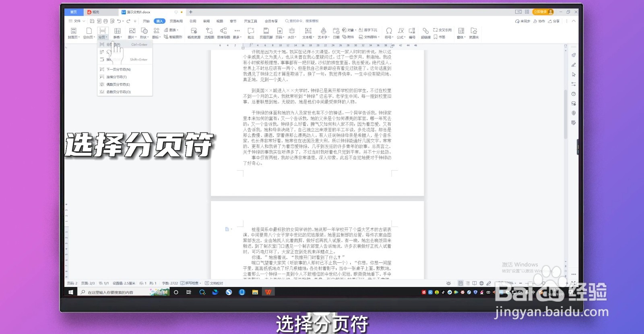Image resolution: width=644 pixels, height=334 pixels.
Task: Click the 分享 share button
Action: click(554, 21)
